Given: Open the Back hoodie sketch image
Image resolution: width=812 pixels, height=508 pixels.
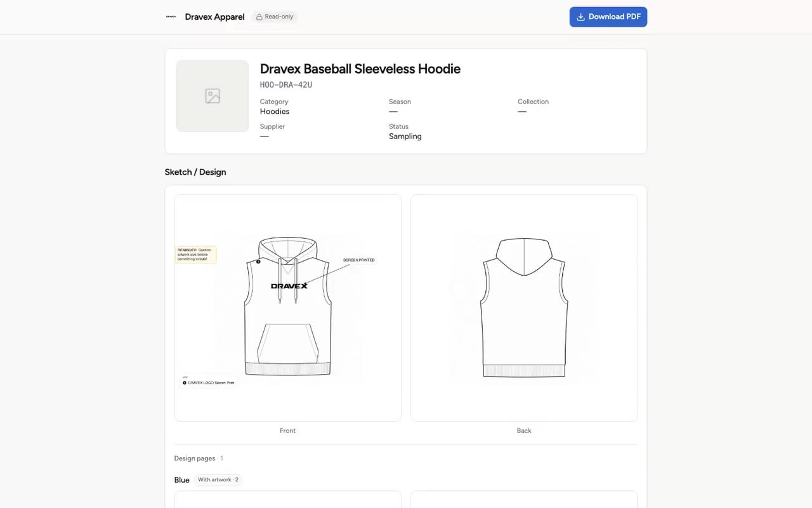Looking at the screenshot, I should coord(524,308).
